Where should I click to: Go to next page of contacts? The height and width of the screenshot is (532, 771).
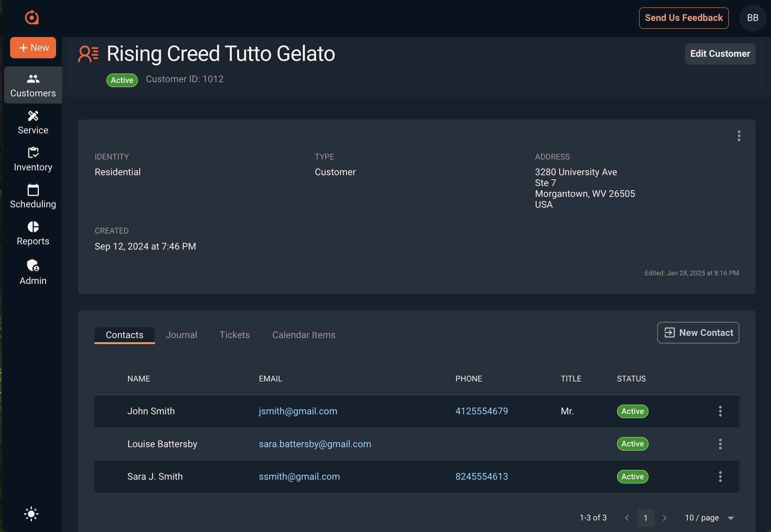click(x=664, y=518)
